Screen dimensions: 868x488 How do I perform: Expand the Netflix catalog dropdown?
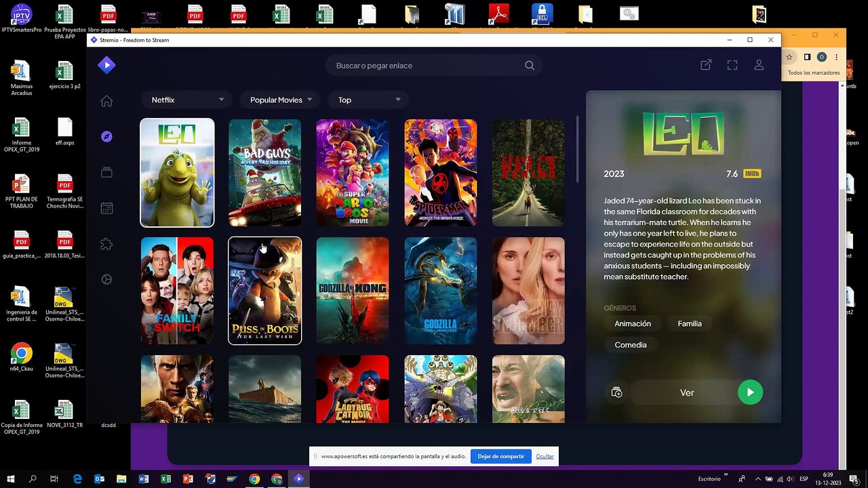click(x=185, y=100)
